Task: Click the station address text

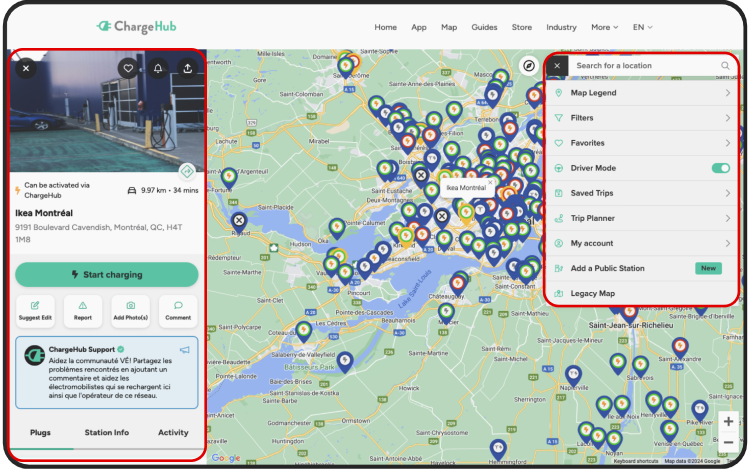Action: 99,233
